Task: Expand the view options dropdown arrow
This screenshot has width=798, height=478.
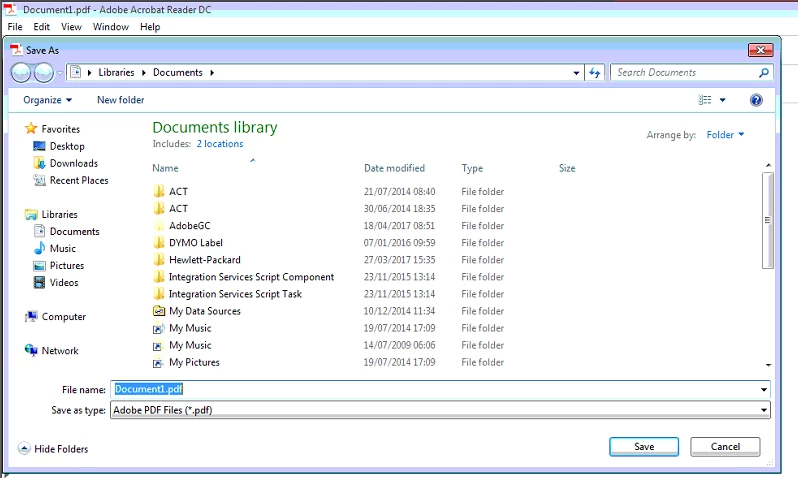Action: point(722,100)
